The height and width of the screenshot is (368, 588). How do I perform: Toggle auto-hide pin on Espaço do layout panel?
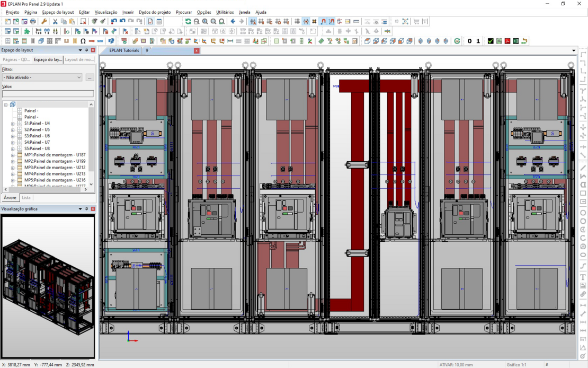86,50
